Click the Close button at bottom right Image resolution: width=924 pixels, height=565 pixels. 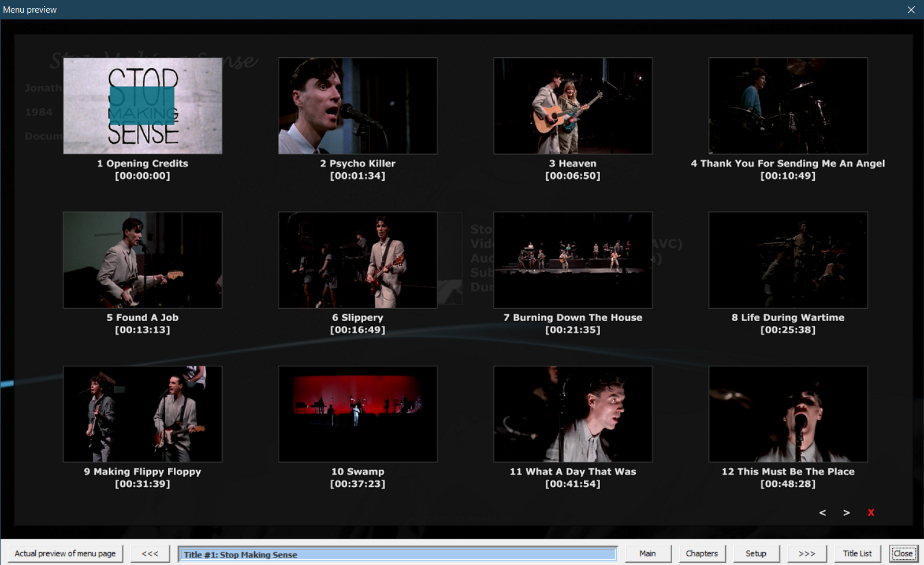pyautogui.click(x=903, y=553)
